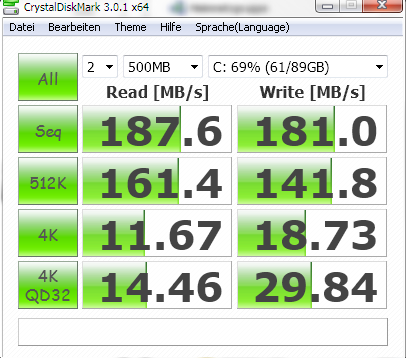
Task: Open the test count dropdown showing 2
Action: coord(100,67)
